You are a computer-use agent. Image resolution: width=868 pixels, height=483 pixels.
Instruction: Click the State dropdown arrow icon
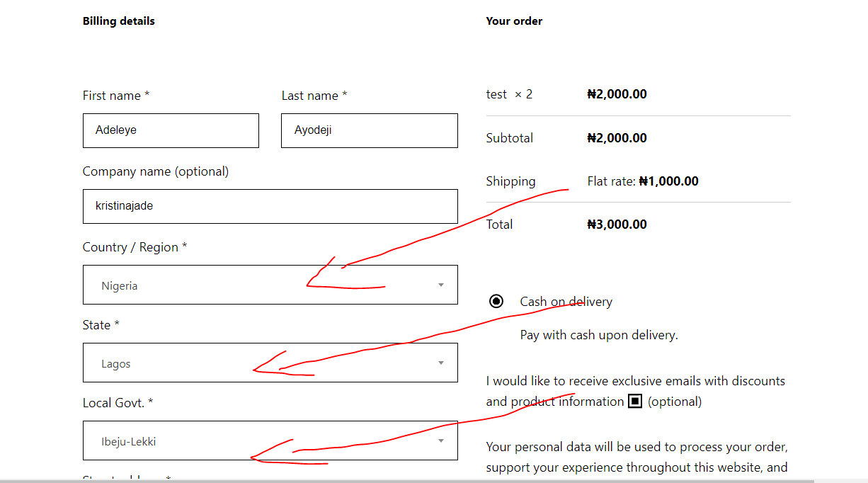tap(440, 363)
